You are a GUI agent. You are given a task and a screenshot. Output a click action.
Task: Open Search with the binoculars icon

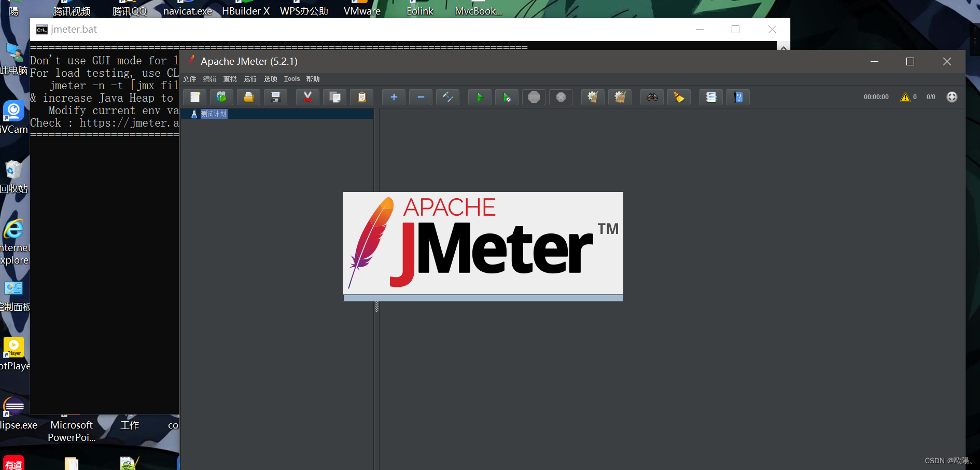[x=652, y=97]
